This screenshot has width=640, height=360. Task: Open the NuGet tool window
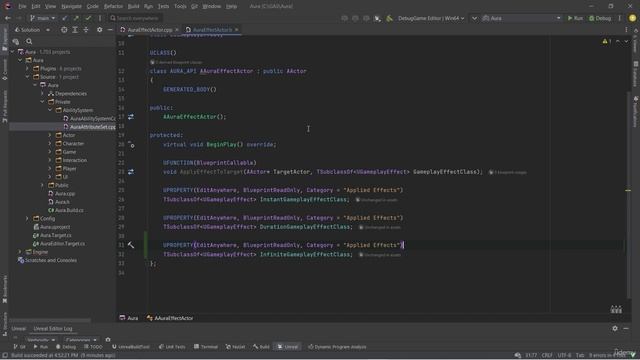click(236, 347)
